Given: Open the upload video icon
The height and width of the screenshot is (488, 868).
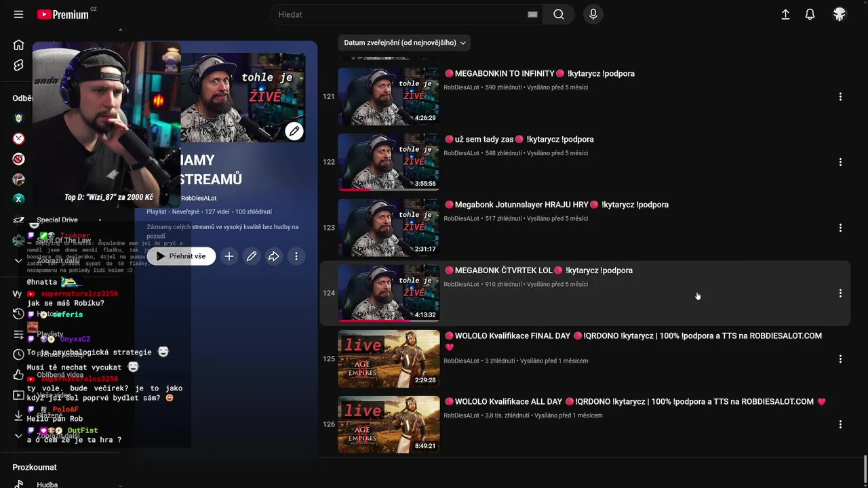Looking at the screenshot, I should click(785, 14).
